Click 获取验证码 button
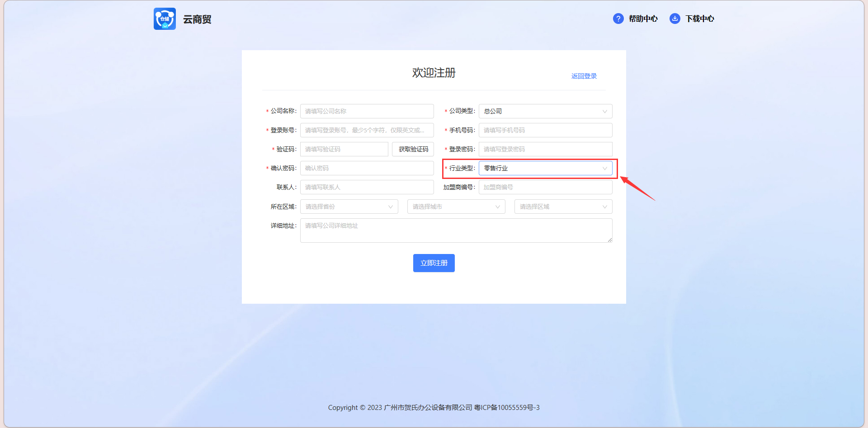868x428 pixels. [x=413, y=149]
